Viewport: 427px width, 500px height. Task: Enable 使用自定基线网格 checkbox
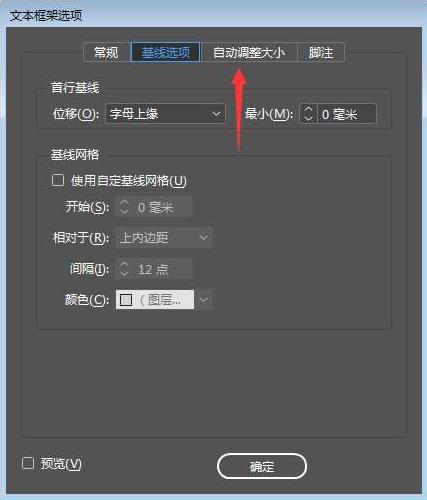click(58, 181)
